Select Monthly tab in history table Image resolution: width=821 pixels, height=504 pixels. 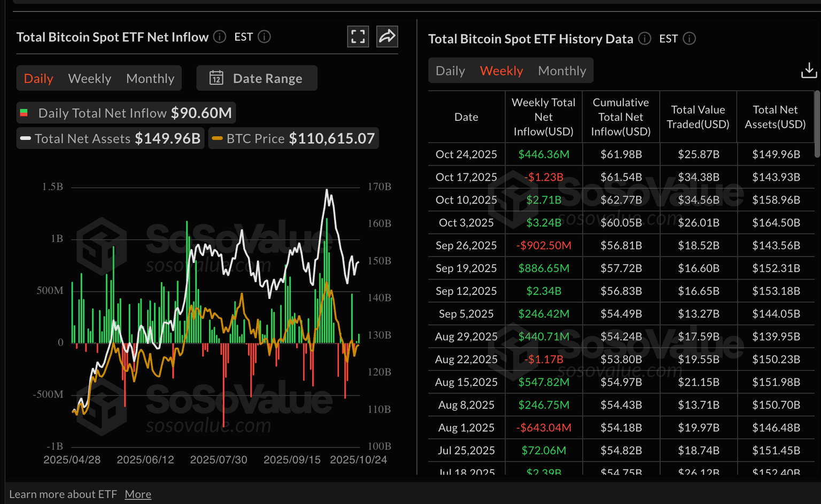[x=562, y=71]
